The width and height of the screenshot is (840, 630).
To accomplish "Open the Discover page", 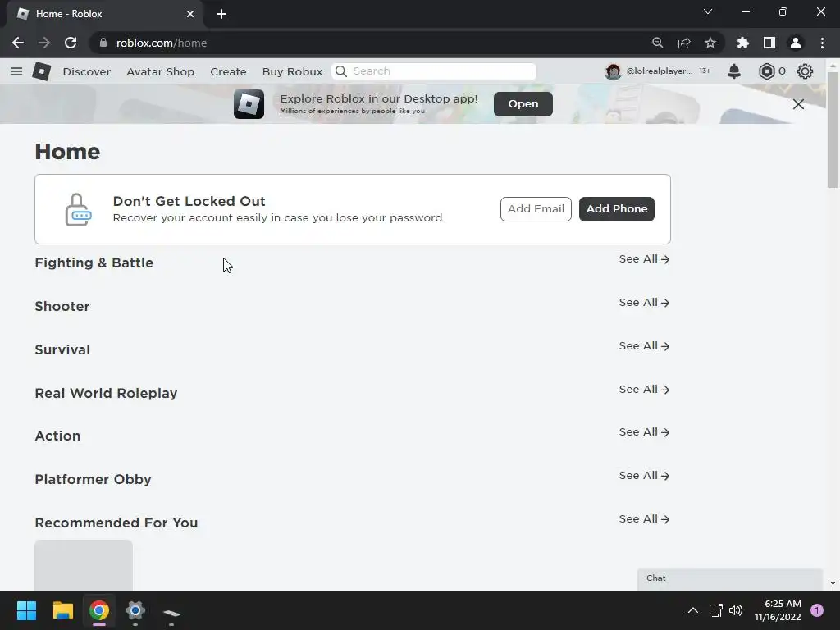I will click(86, 72).
